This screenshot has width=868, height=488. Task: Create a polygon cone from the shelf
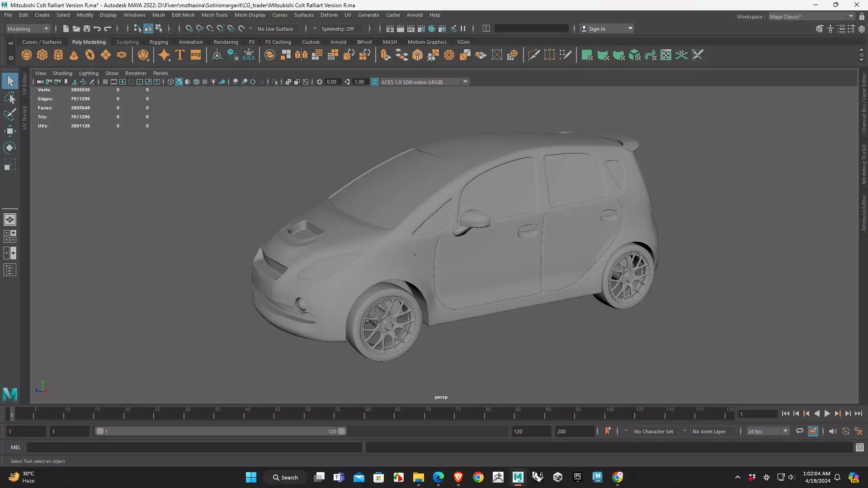tap(74, 55)
